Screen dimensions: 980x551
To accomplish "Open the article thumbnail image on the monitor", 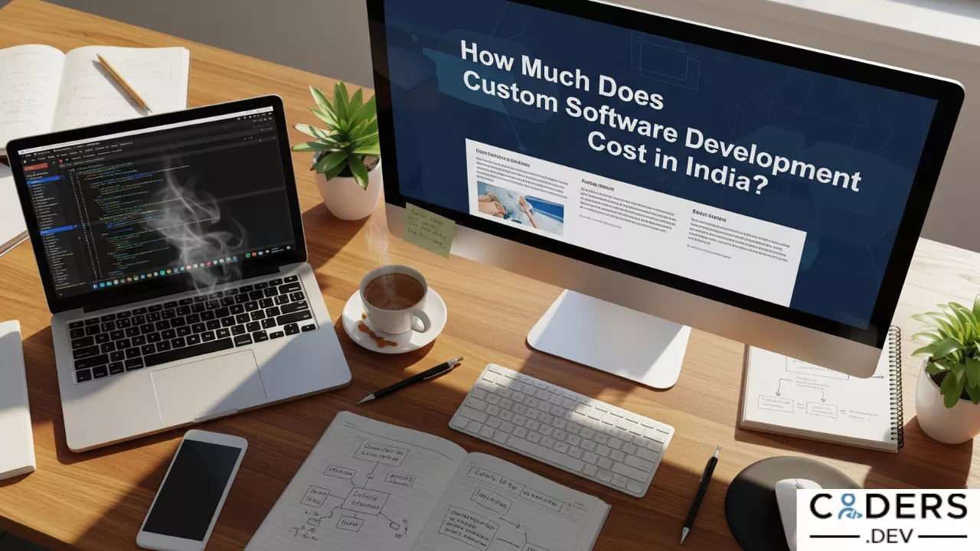I will 520,207.
